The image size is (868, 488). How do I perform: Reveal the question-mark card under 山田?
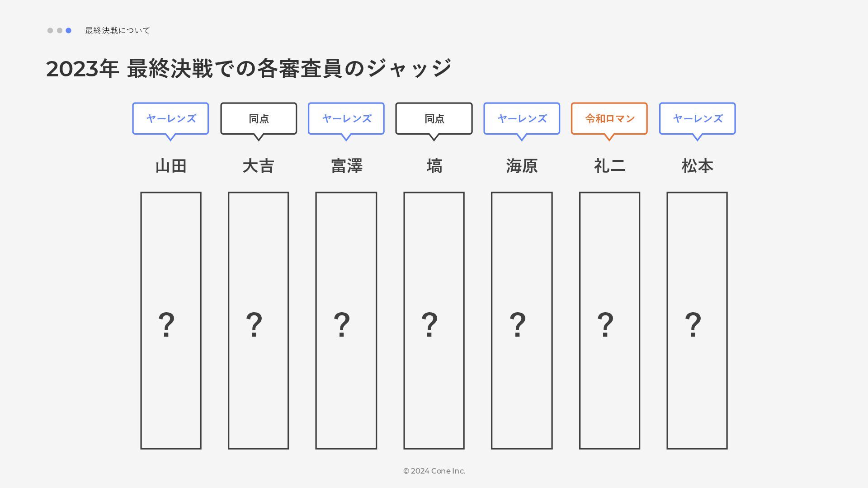[x=171, y=321]
